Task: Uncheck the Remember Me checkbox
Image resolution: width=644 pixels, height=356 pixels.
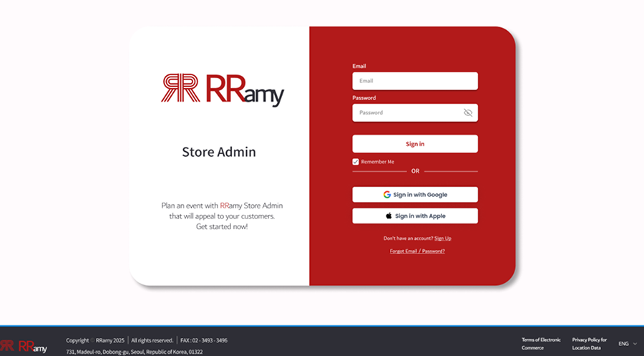Action: [x=356, y=162]
